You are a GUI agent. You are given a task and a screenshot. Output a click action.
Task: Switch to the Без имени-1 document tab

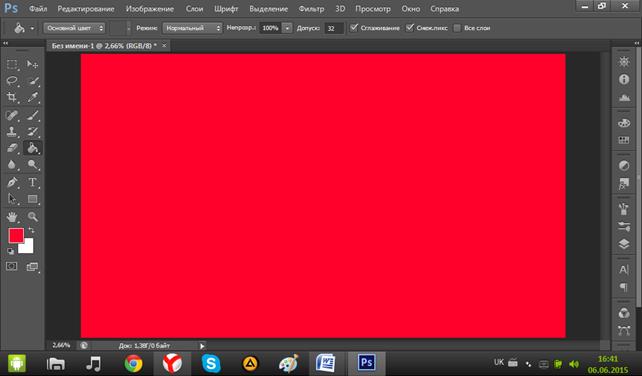tap(104, 46)
